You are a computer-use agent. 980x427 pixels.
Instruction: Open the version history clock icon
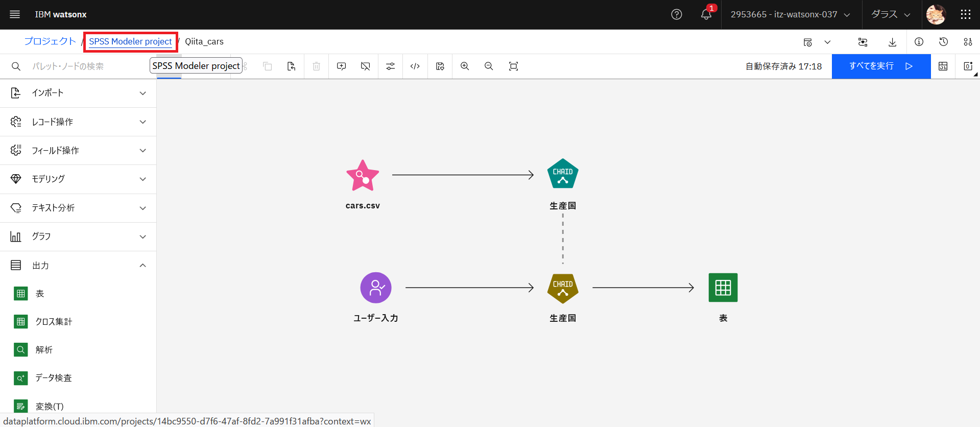click(x=943, y=42)
